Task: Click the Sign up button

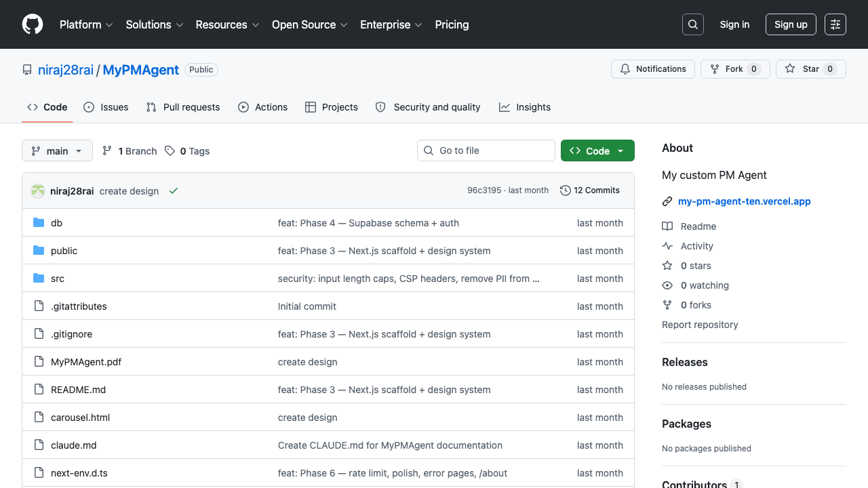Action: coord(791,24)
